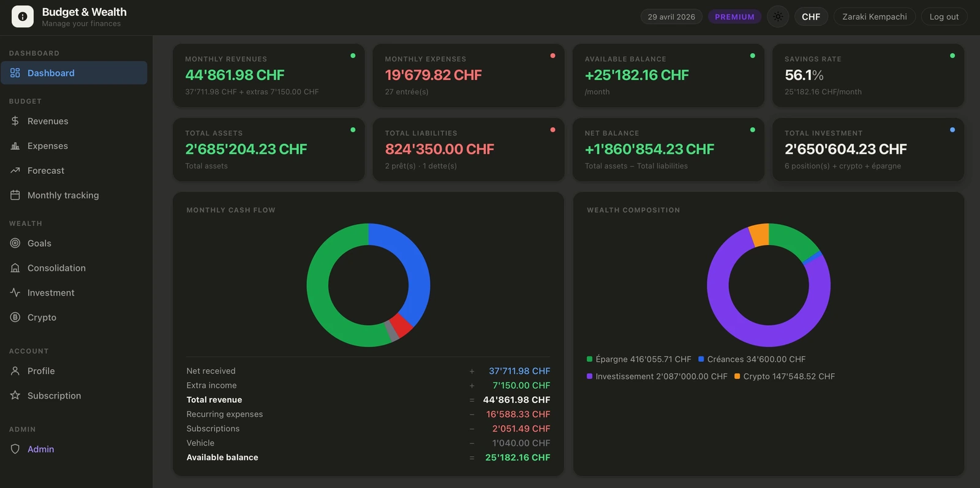Click the Goals target icon
This screenshot has height=488, width=980.
(15, 243)
